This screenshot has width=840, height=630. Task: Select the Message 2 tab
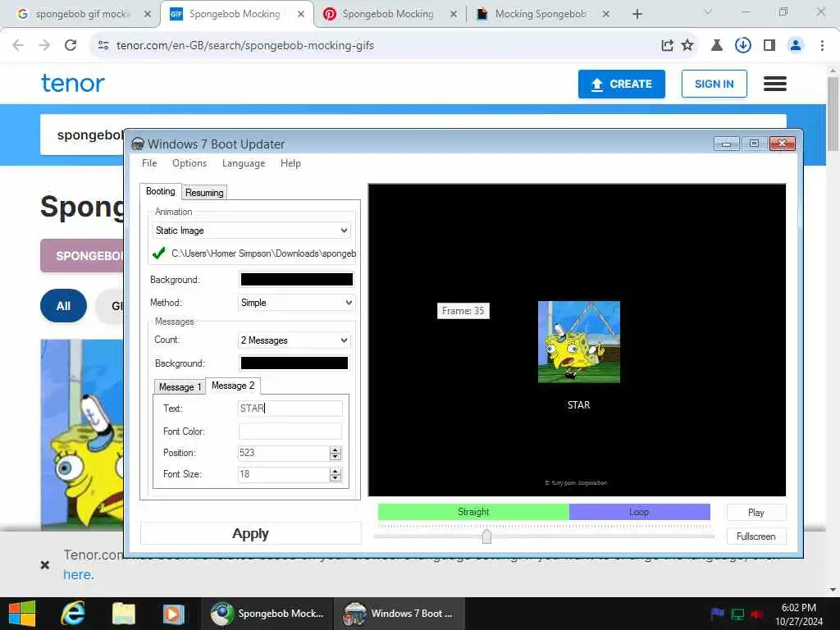232,386
